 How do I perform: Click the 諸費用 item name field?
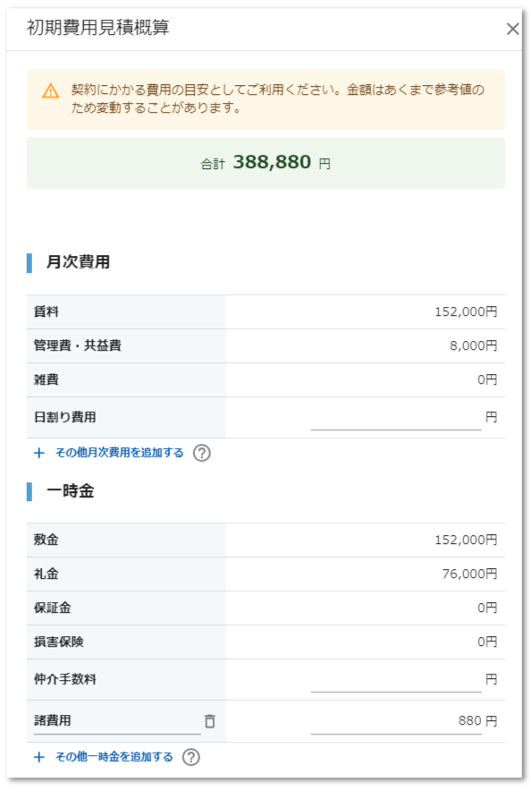click(117, 721)
